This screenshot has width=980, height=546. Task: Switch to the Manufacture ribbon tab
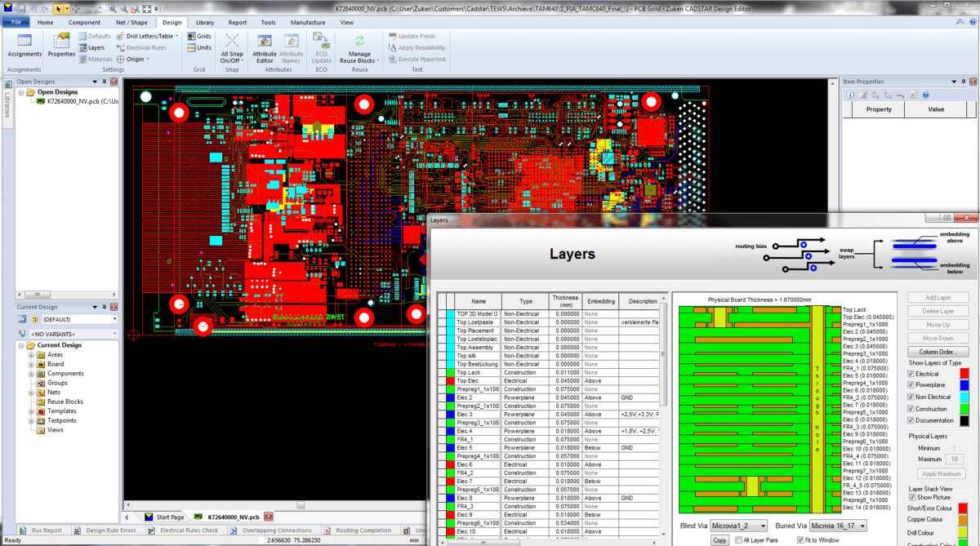[309, 22]
